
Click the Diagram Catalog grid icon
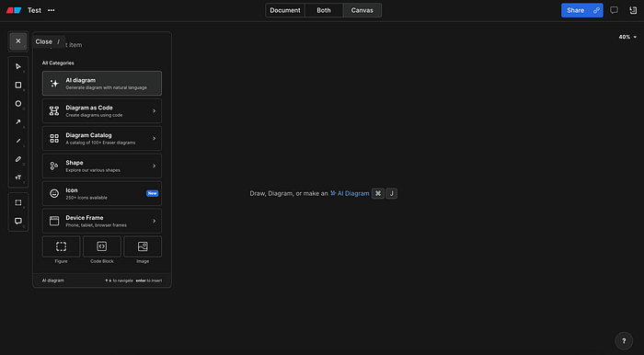(54, 138)
